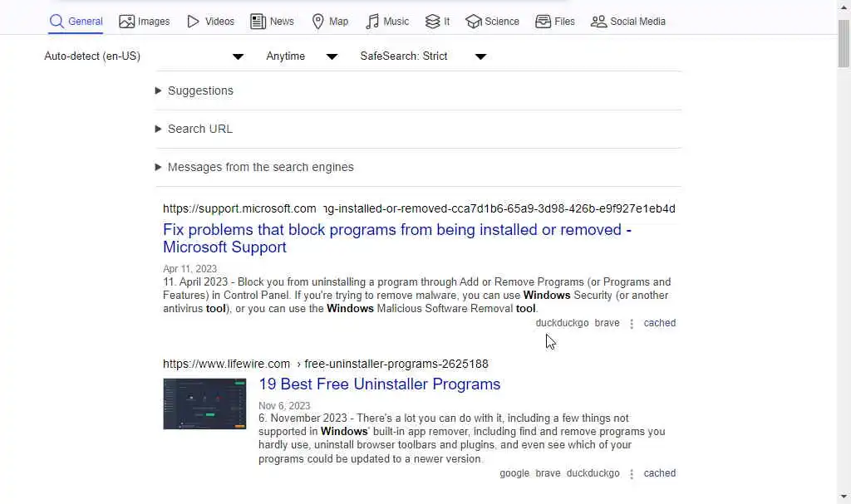Expand Messages from the search engines
Image resolution: width=851 pixels, height=504 pixels.
coord(418,167)
